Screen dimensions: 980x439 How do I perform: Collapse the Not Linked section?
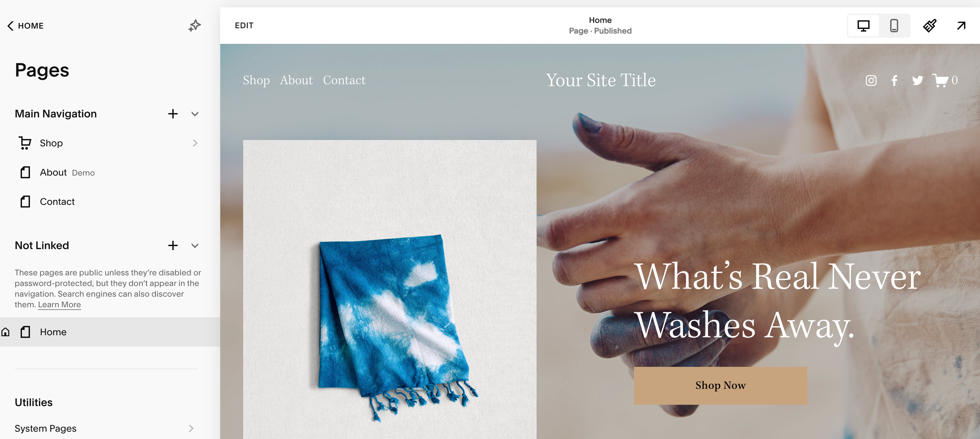195,245
